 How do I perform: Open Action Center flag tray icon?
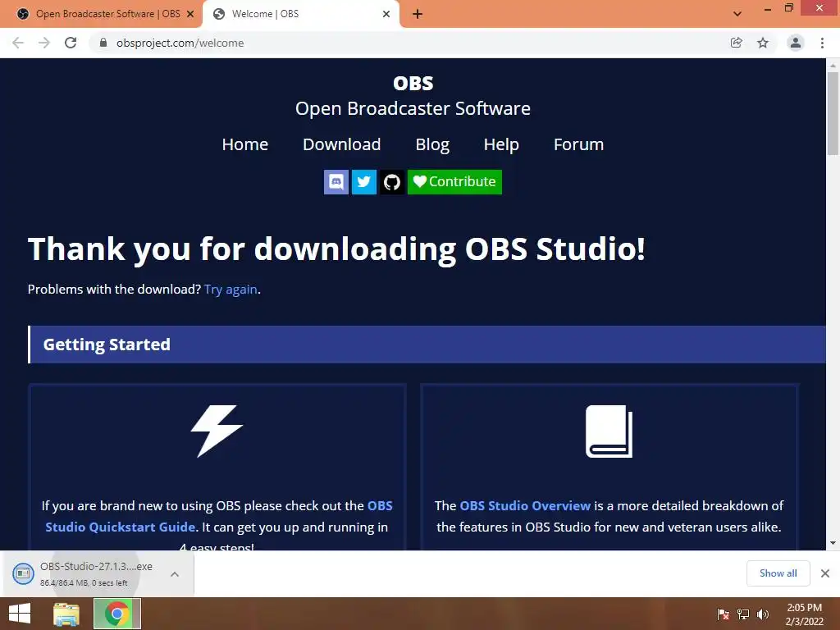pyautogui.click(x=723, y=614)
